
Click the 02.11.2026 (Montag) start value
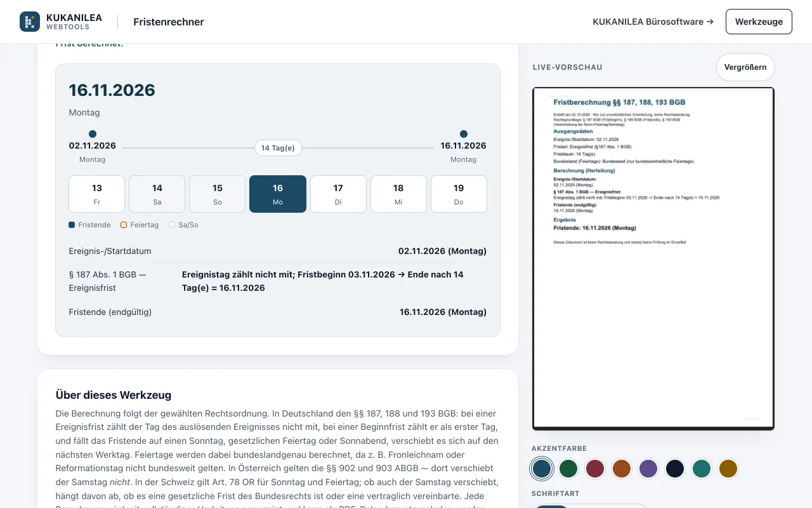[442, 251]
